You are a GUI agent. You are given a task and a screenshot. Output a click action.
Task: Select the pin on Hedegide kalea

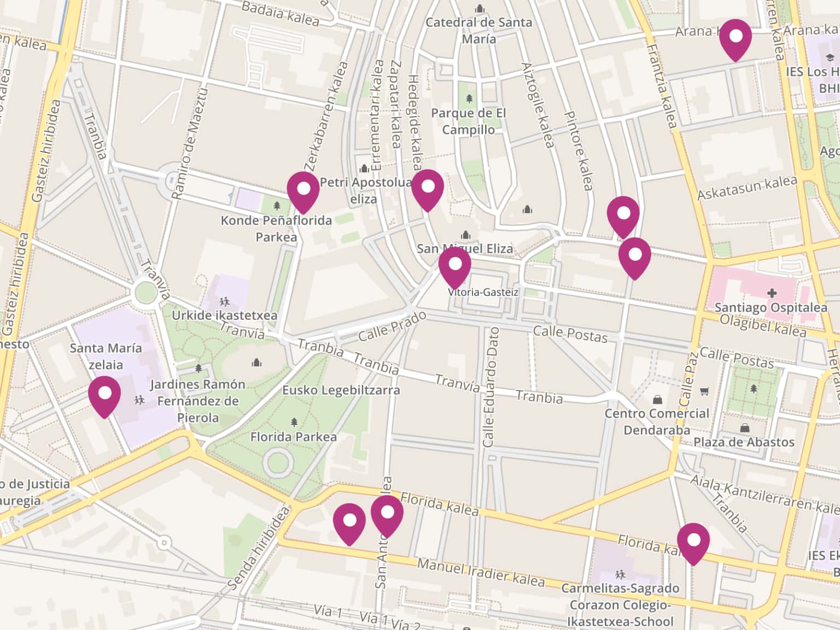tap(427, 188)
